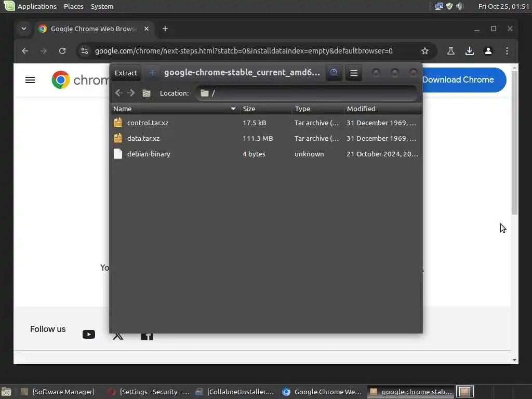Viewport: 532px width, 399px height.
Task: Reload the Chrome page
Action: (x=62, y=51)
